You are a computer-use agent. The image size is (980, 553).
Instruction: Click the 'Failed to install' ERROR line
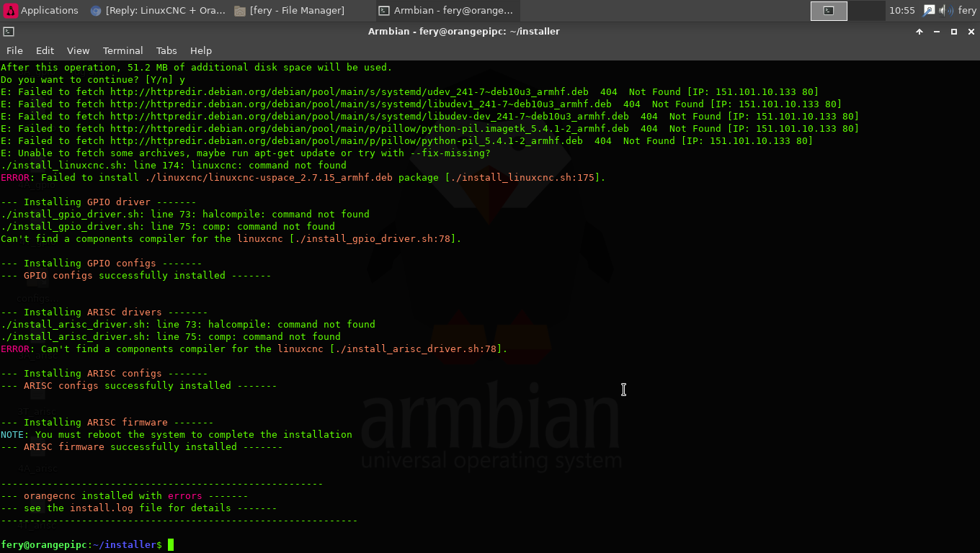pos(303,178)
